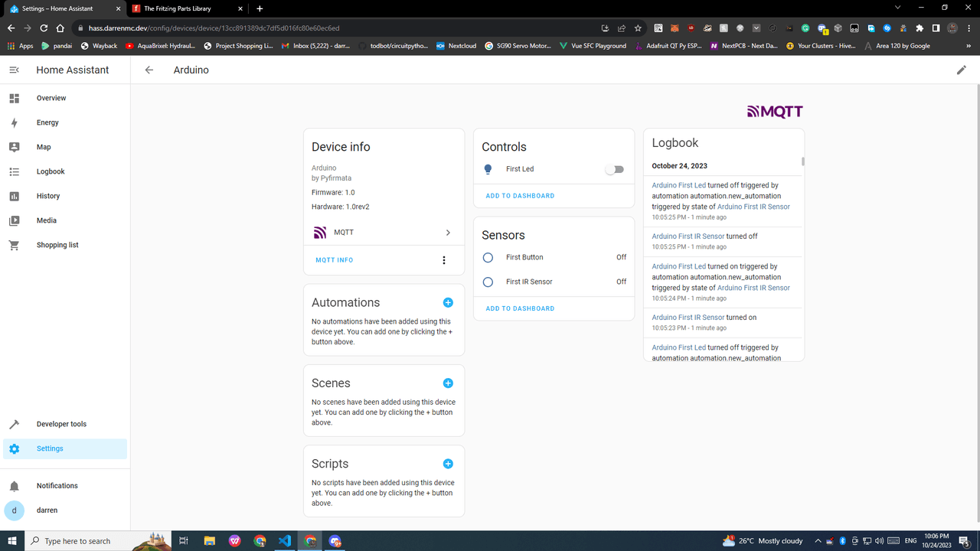Add a new script with plus icon

[x=448, y=464]
